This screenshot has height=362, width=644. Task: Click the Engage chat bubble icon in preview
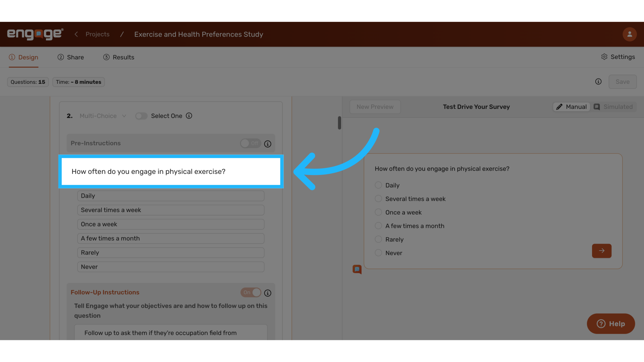pyautogui.click(x=357, y=269)
